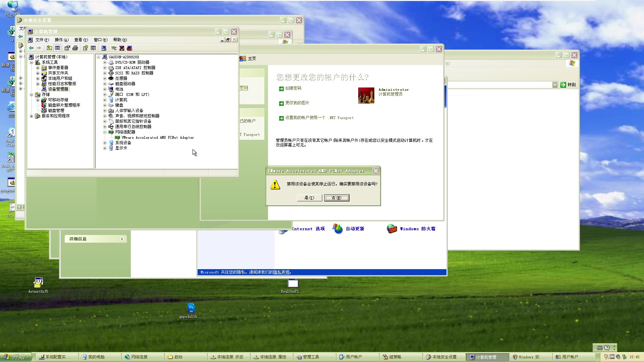
Task: Click the Back arrow in Computer Management toolbar
Action: coord(31,48)
